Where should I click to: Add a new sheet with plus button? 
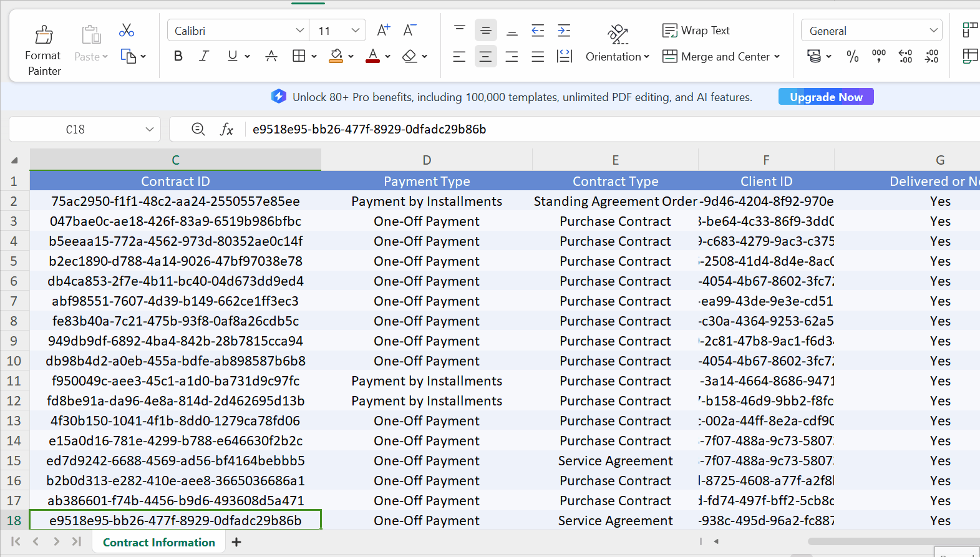tap(236, 542)
